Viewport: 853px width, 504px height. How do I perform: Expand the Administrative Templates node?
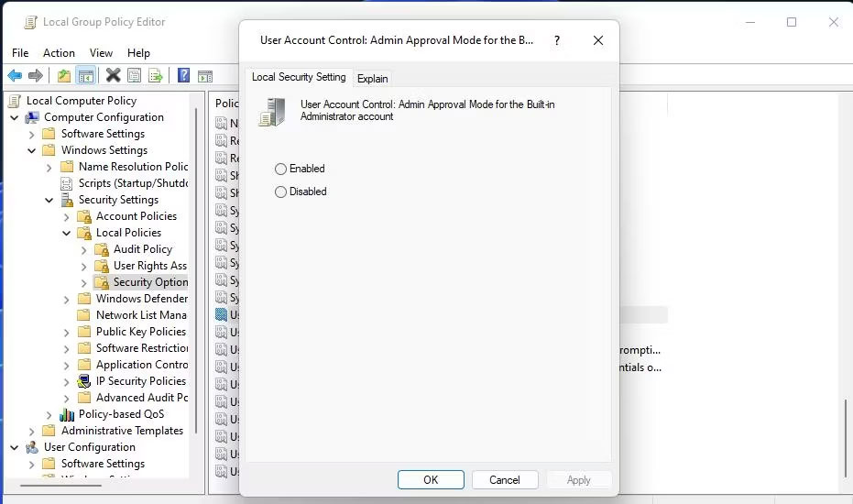(x=31, y=432)
